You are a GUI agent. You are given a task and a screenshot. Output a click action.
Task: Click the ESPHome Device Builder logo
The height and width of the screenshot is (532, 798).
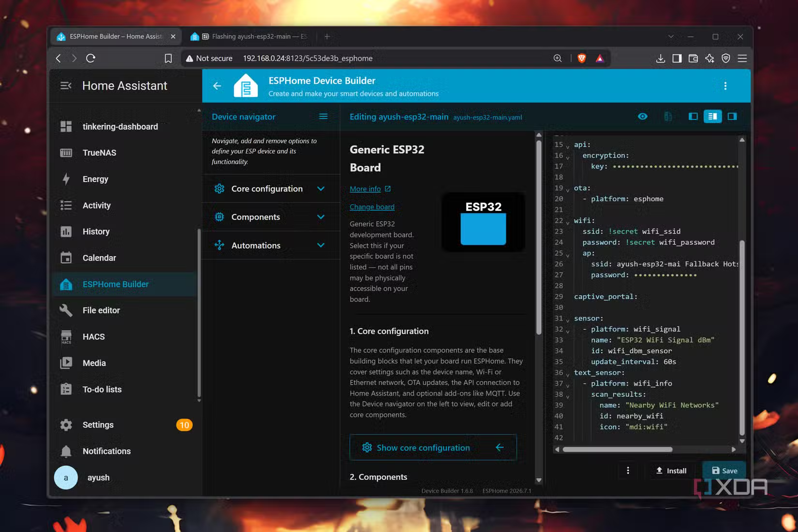pyautogui.click(x=246, y=86)
